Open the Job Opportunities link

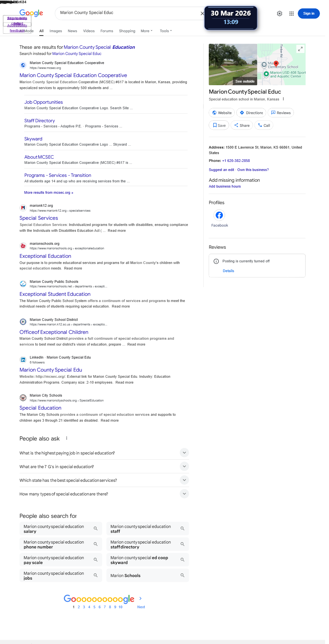(44, 102)
